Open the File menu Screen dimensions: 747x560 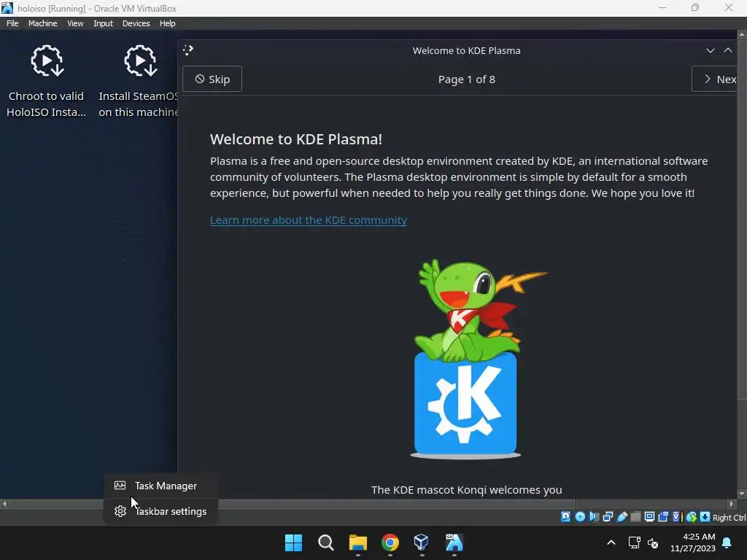click(x=12, y=23)
